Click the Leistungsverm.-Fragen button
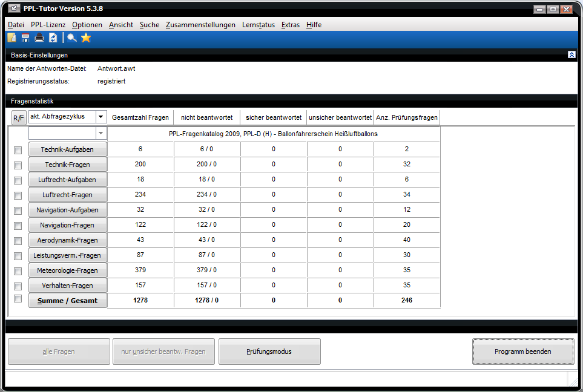 [x=67, y=255]
